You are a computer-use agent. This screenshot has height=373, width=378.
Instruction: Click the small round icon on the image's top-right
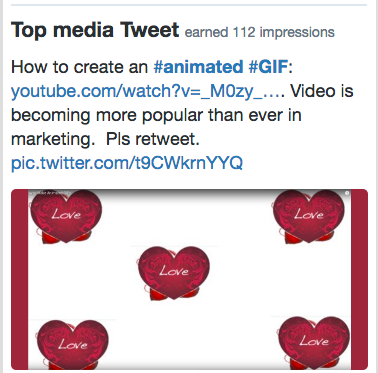[x=347, y=193]
